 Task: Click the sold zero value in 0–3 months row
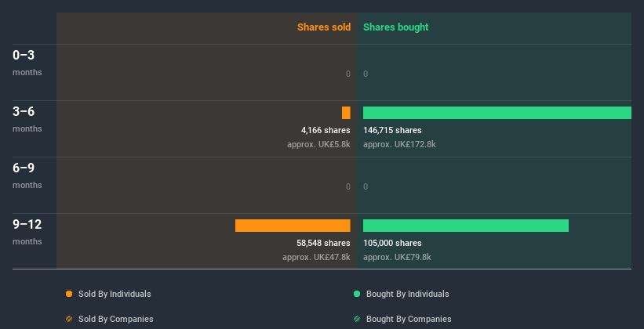[348, 74]
